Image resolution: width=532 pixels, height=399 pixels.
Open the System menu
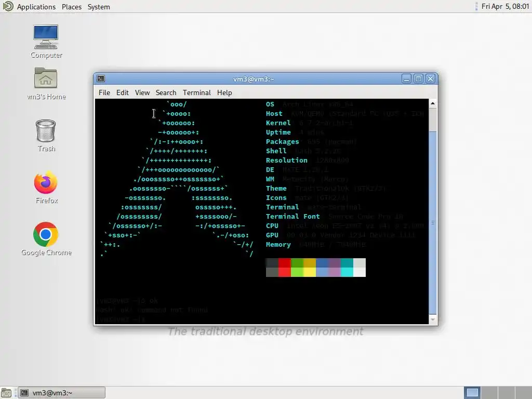(99, 7)
